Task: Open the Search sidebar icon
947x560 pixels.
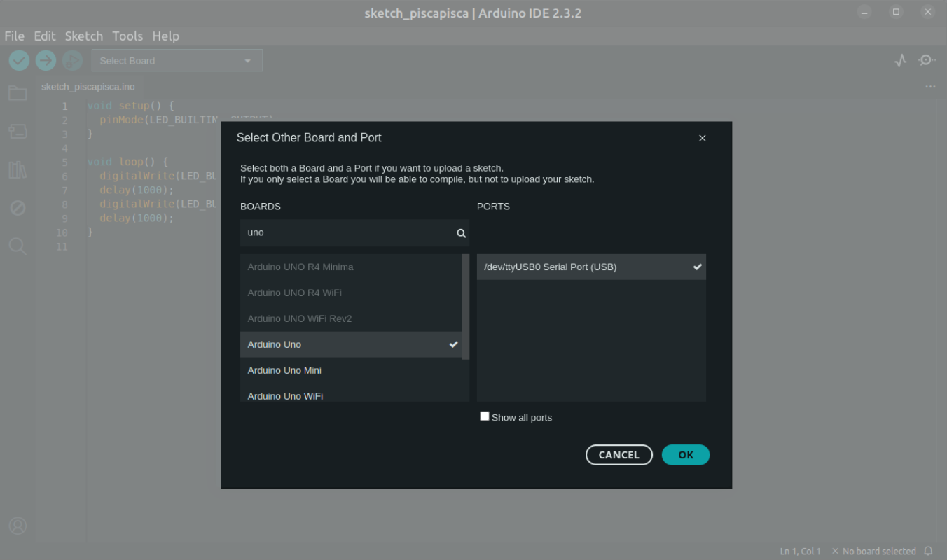Action: [x=18, y=246]
